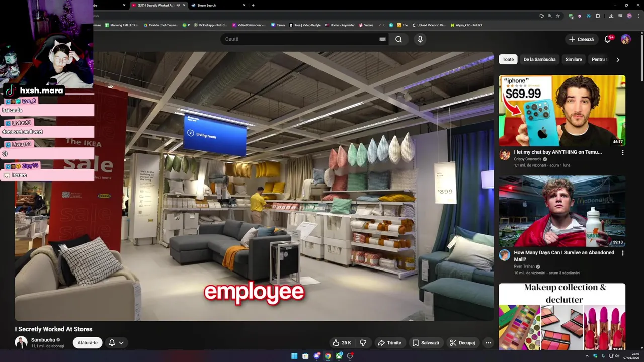Start voice search with the microphone icon
Image resolution: width=644 pixels, height=362 pixels.
pos(420,39)
